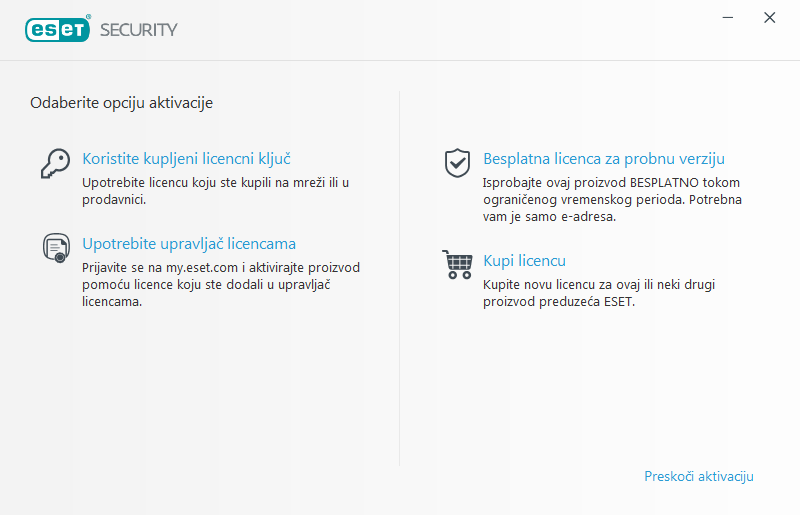Open the 'Kupi licencu' link
The width and height of the screenshot is (800, 515).
[525, 261]
